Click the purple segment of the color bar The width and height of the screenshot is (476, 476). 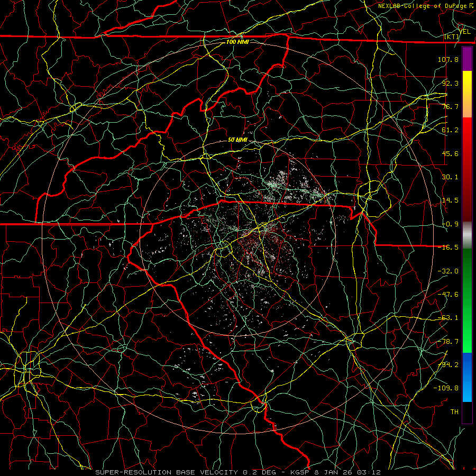click(467, 59)
